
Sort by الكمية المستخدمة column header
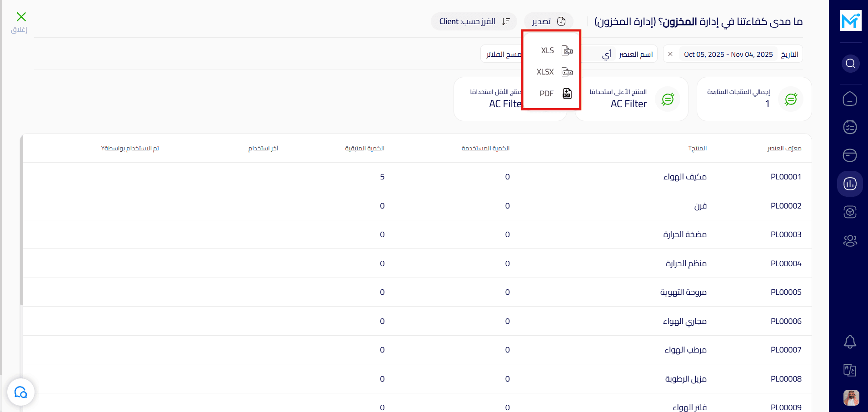click(x=485, y=149)
